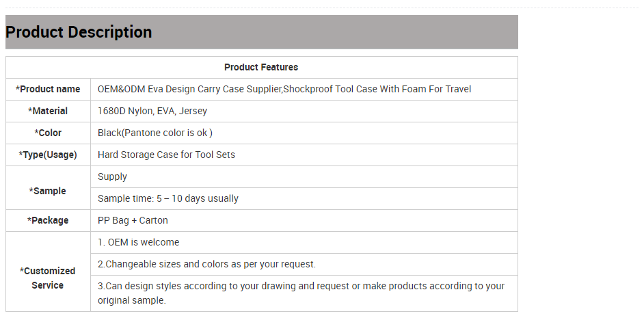Click the *Product name label cell

(x=48, y=89)
